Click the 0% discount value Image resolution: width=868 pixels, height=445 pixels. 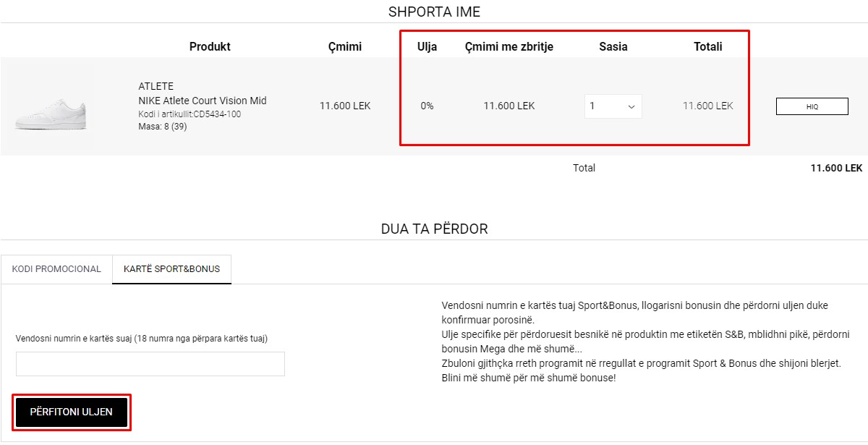(427, 106)
